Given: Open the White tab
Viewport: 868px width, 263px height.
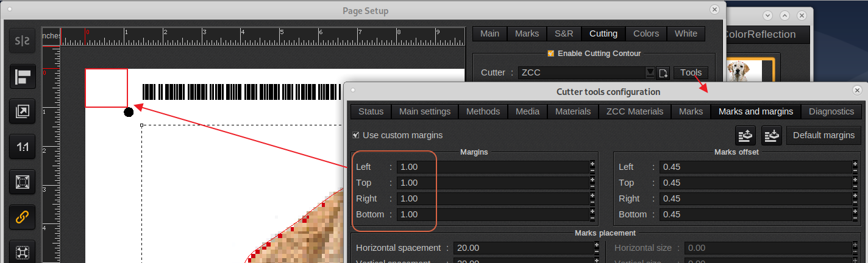Looking at the screenshot, I should [x=686, y=33].
